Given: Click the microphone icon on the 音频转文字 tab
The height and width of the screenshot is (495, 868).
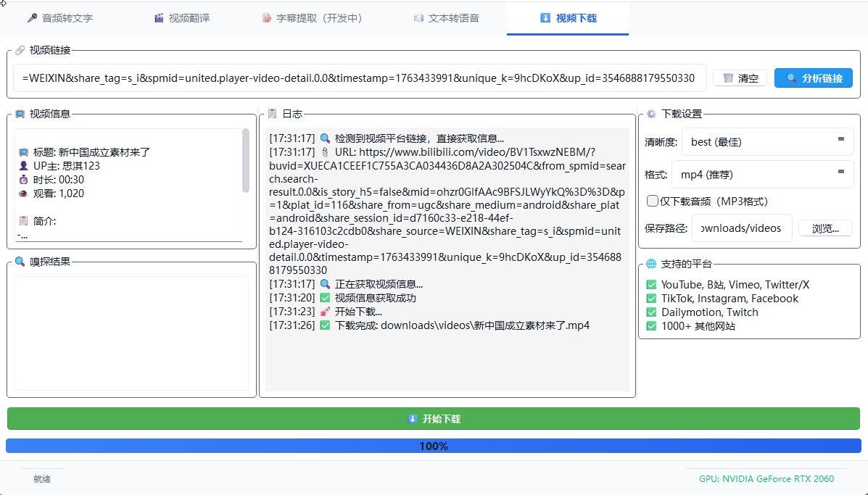Looking at the screenshot, I should coord(32,18).
